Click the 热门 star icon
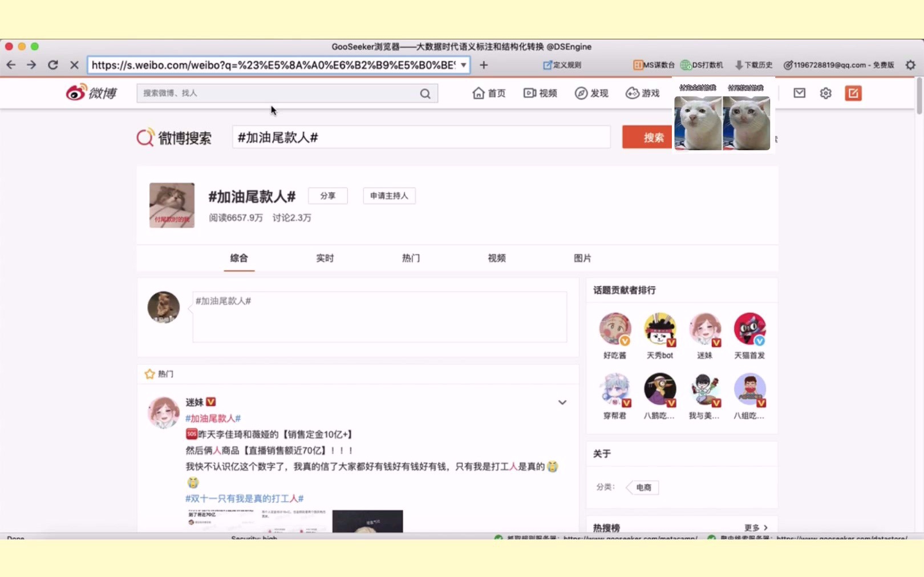 pos(150,374)
